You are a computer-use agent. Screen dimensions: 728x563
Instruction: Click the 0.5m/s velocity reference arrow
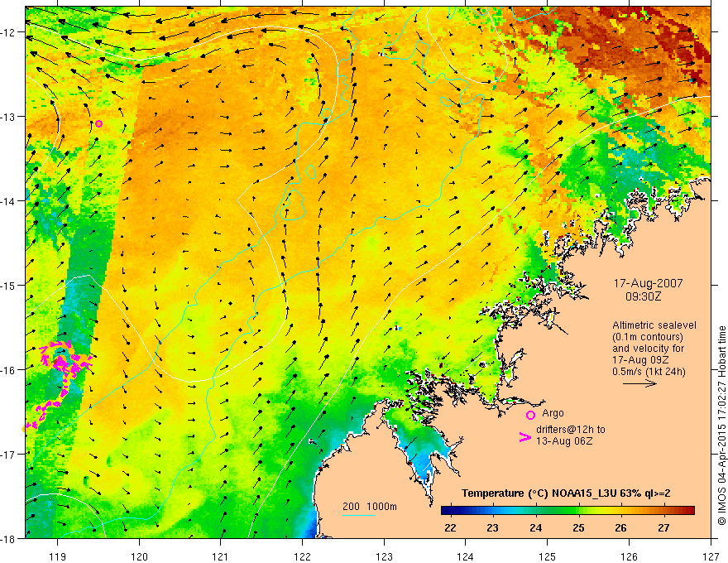(639, 383)
